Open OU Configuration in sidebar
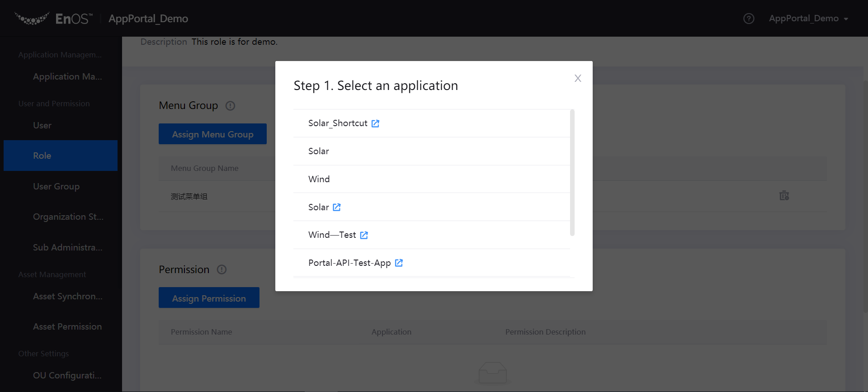Screen dimensions: 868x392 tap(67, 375)
